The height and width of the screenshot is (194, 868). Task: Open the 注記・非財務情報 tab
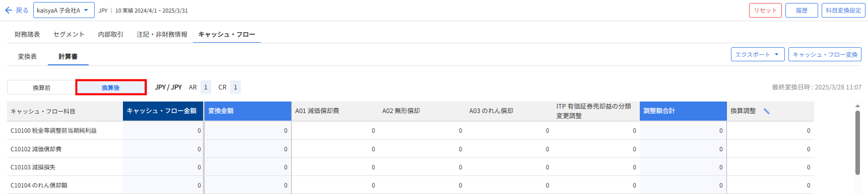[162, 34]
